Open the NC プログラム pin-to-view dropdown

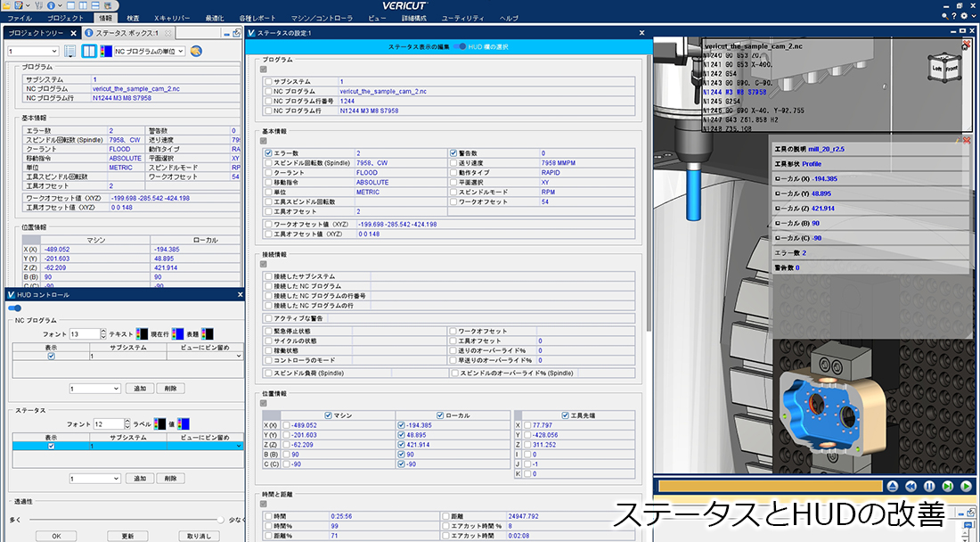205,357
